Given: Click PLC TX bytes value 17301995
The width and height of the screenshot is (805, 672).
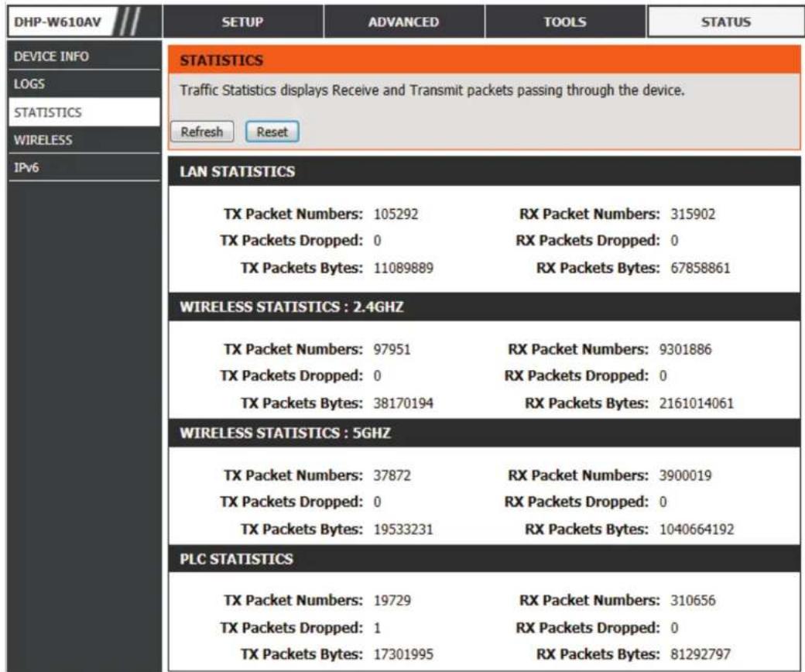Looking at the screenshot, I should pos(403,654).
